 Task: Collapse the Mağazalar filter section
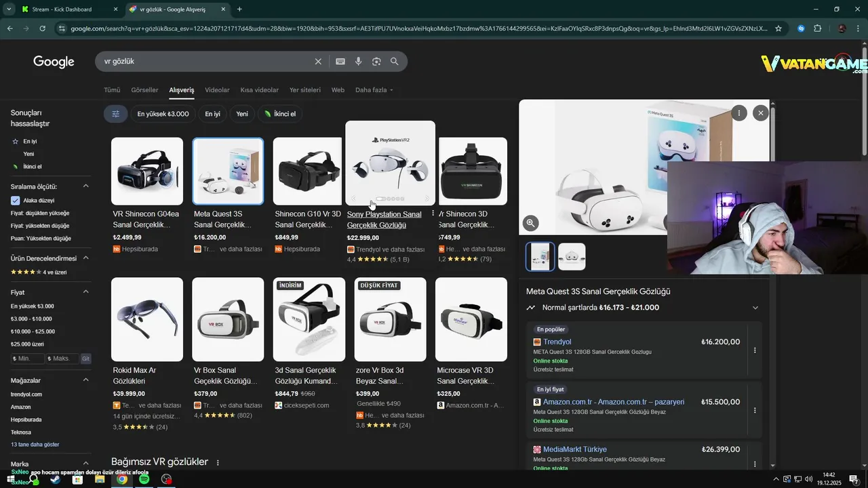pyautogui.click(x=86, y=380)
